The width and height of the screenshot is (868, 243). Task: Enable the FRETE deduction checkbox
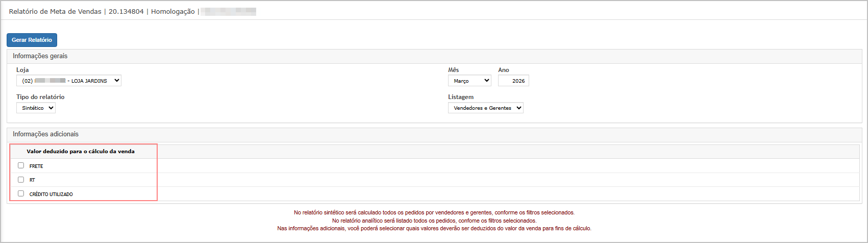(21, 165)
